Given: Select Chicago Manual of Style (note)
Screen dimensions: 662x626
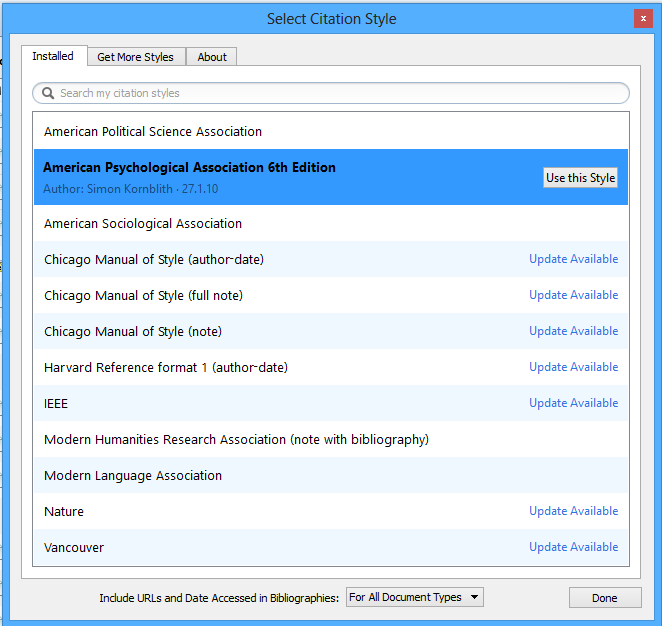Looking at the screenshot, I should point(331,331).
